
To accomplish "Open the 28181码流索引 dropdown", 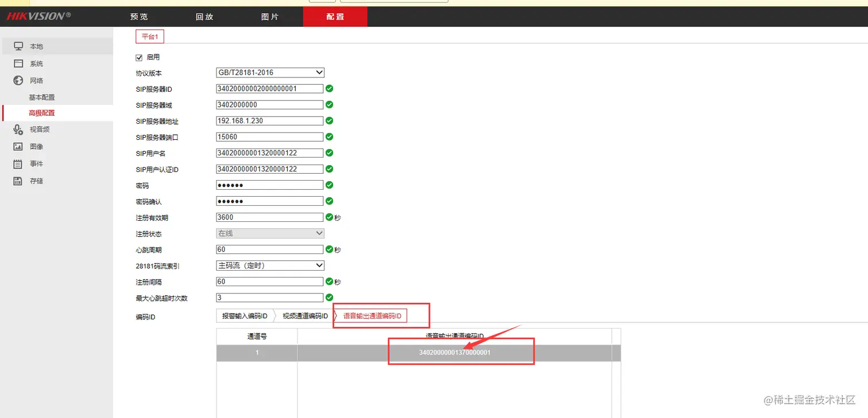I will (270, 265).
